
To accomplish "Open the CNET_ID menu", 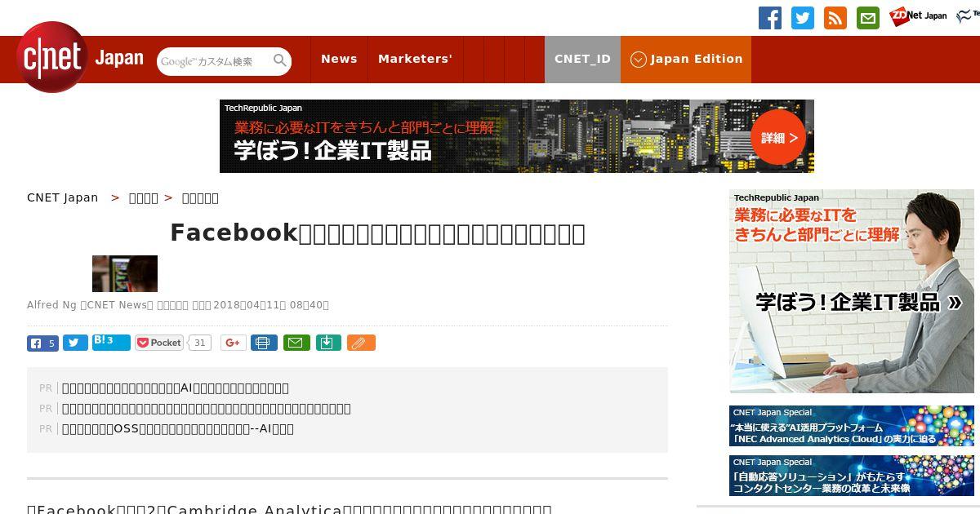I will pos(582,59).
